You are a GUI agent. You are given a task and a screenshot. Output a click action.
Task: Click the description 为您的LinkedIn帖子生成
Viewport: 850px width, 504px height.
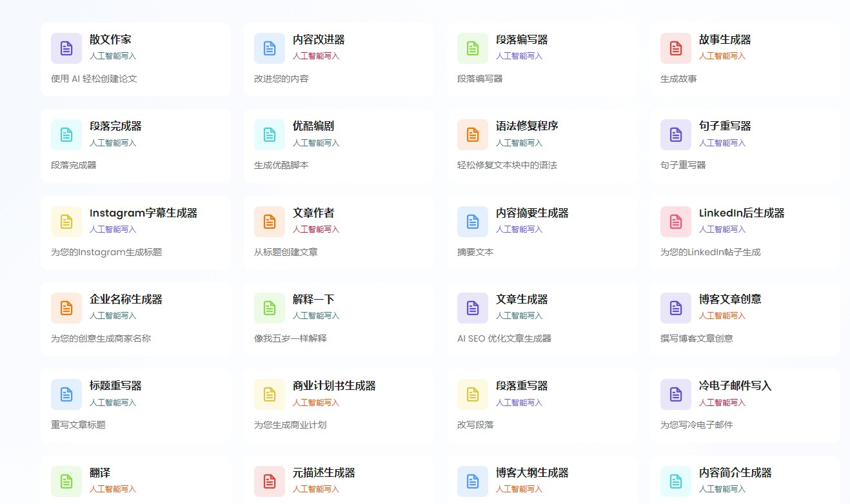[x=711, y=252]
